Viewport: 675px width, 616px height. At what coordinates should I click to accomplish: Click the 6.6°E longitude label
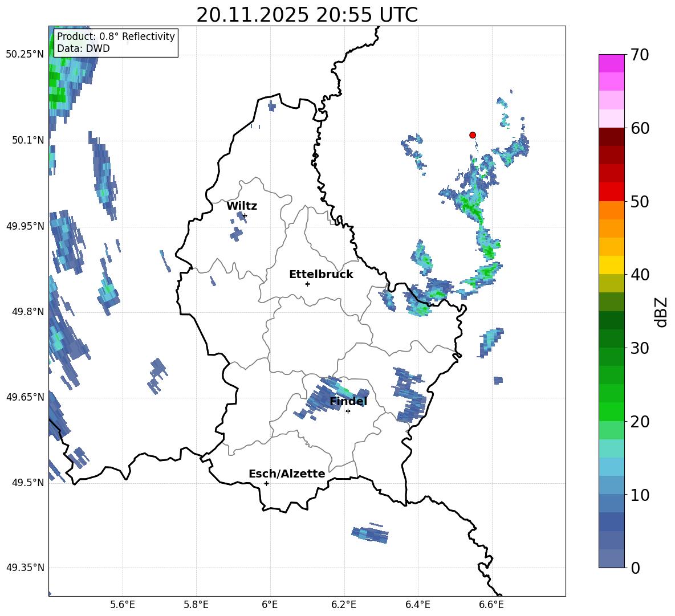click(x=491, y=605)
